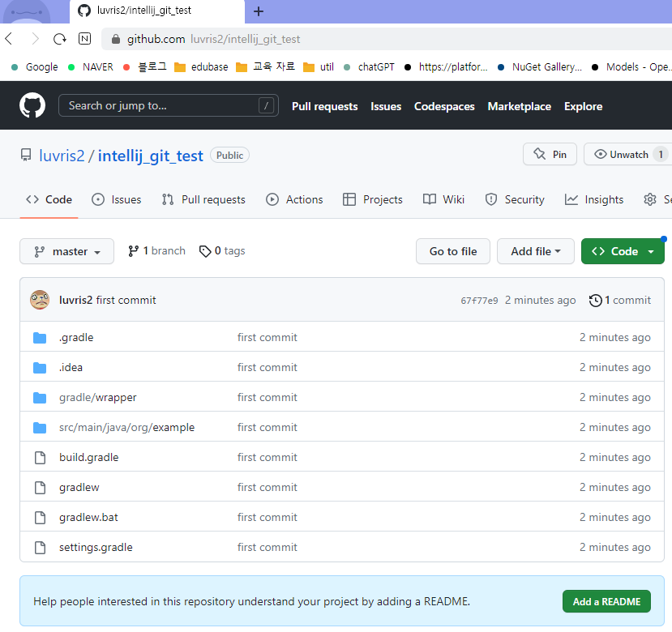
Task: Click the github.com address bar
Action: pos(386,39)
